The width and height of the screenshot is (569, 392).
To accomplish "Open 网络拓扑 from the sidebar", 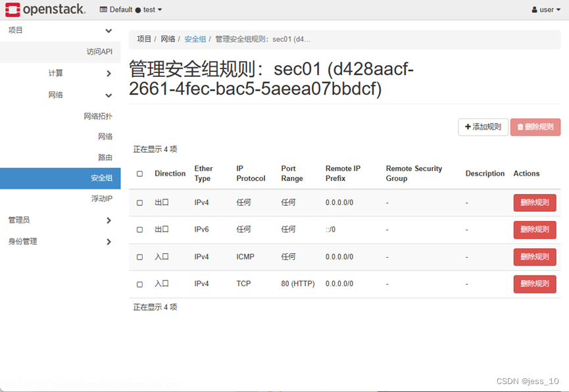I will pos(97,115).
